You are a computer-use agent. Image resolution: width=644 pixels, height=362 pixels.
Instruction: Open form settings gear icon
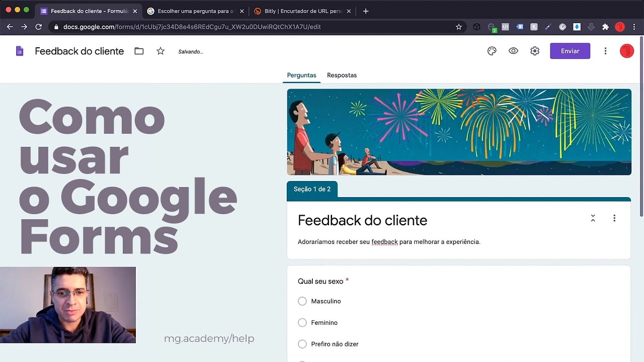535,51
